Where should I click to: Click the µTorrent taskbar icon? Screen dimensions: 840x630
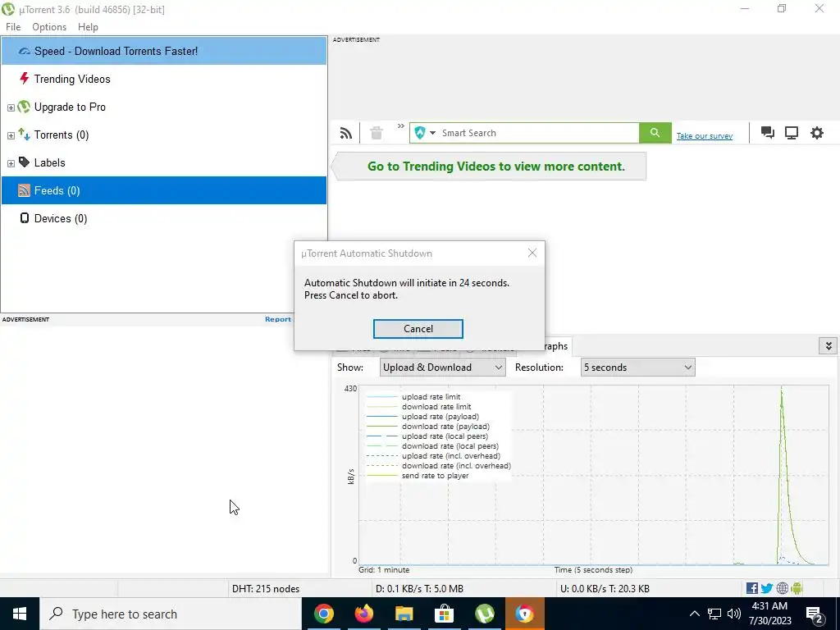(x=484, y=614)
